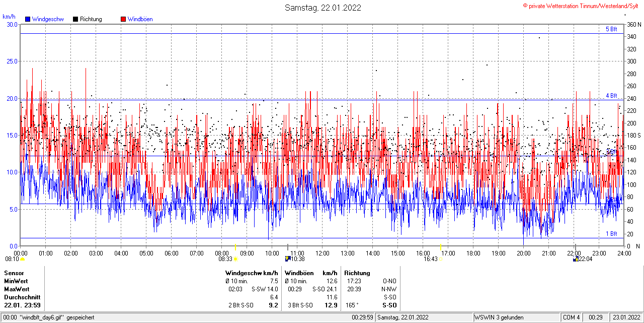Click the blue Windgeschw legend swatch
This screenshot has height=323, width=644.
[28, 19]
